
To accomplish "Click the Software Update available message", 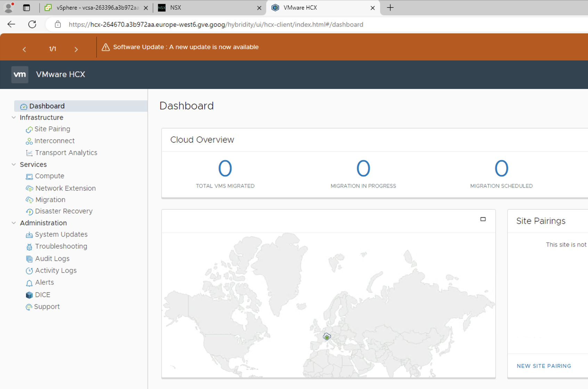I will pyautogui.click(x=186, y=47).
